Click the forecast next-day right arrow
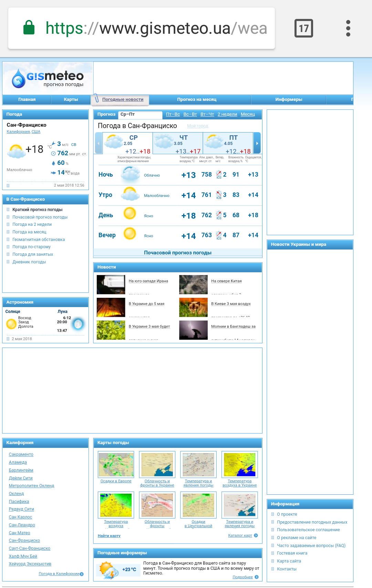372x588 pixels. pyautogui.click(x=257, y=143)
